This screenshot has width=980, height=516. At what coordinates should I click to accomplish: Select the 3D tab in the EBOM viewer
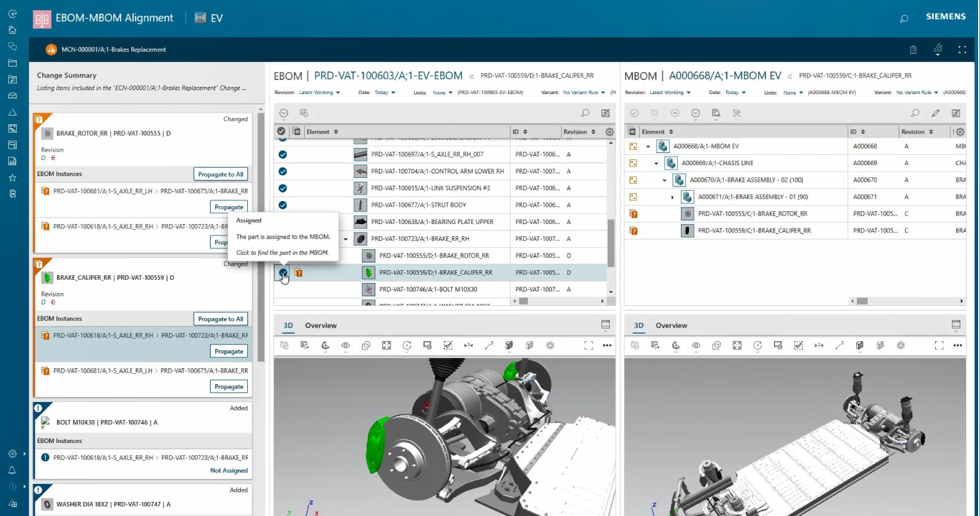click(288, 325)
